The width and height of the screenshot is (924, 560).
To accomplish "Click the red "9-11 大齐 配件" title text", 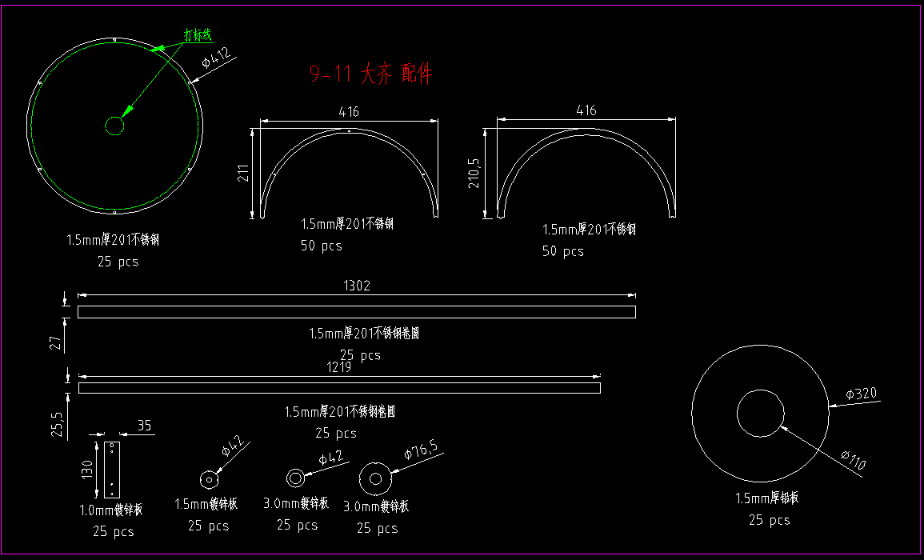I will pos(370,75).
